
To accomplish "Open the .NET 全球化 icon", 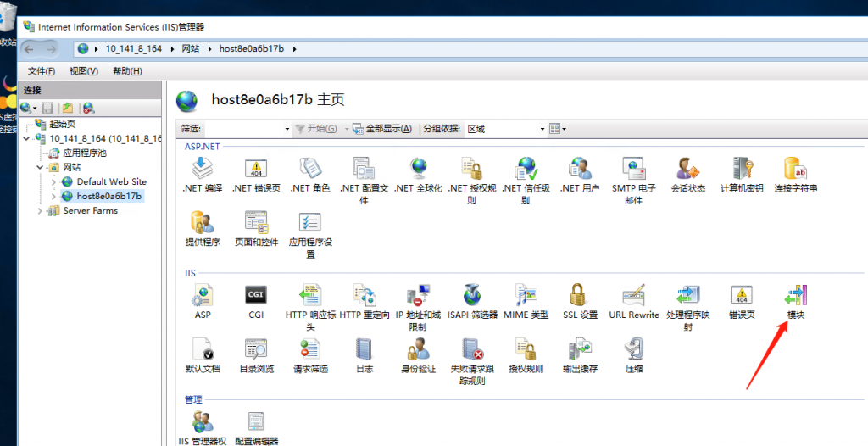I will click(x=419, y=175).
